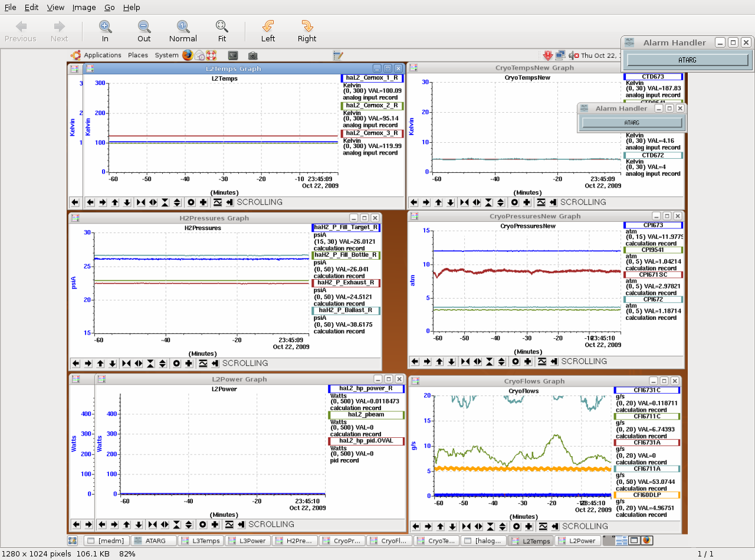
Task: Switch to [medm] in the taskbar
Action: coord(106,541)
